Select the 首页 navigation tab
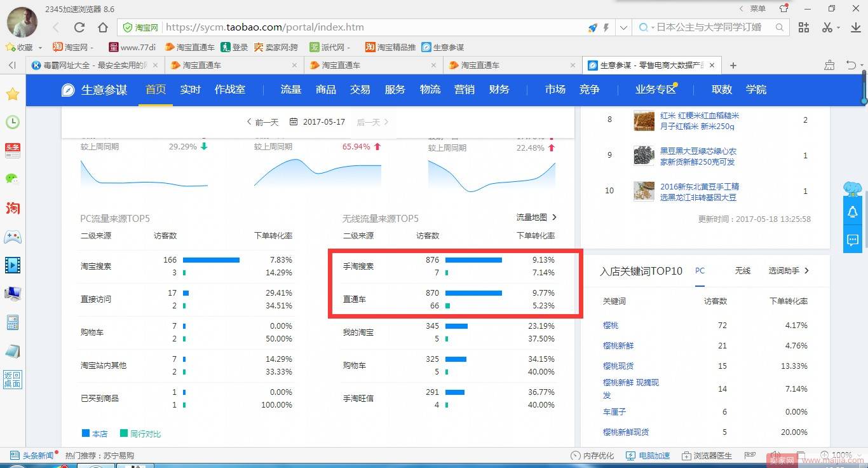 click(156, 90)
